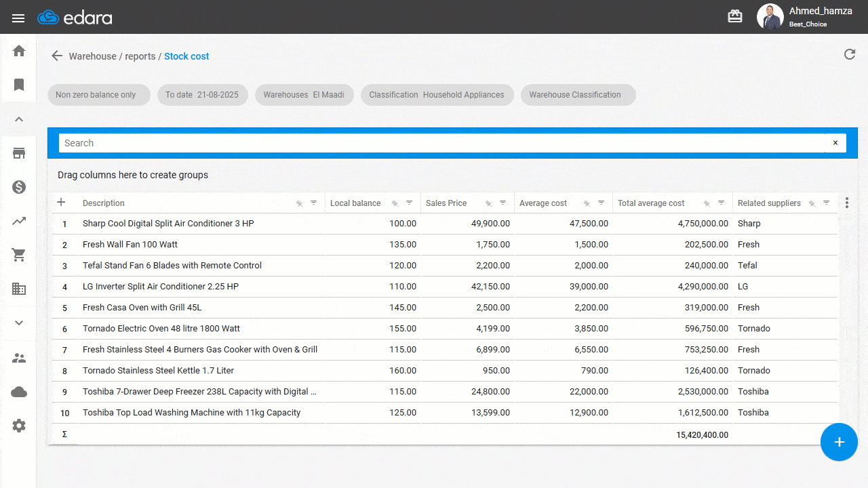Screen dimensions: 868x488
Task: Expand more sidebar items with down chevron
Action: point(19,323)
